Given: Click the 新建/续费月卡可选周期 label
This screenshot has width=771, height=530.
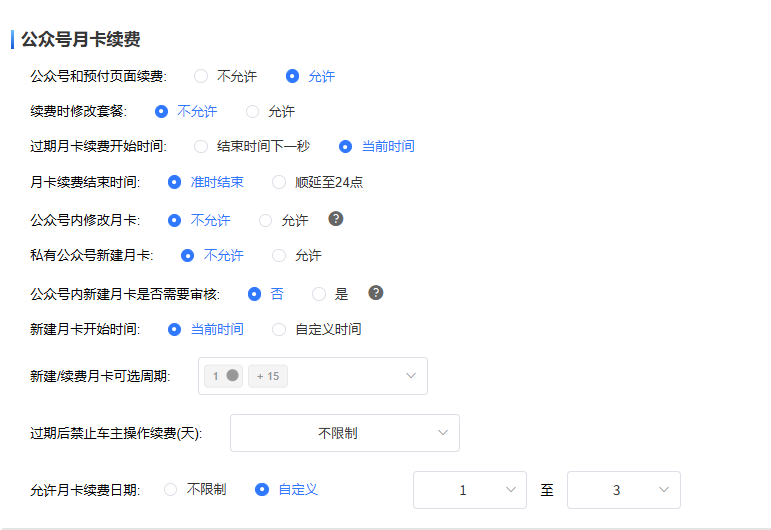Looking at the screenshot, I should (x=100, y=377).
